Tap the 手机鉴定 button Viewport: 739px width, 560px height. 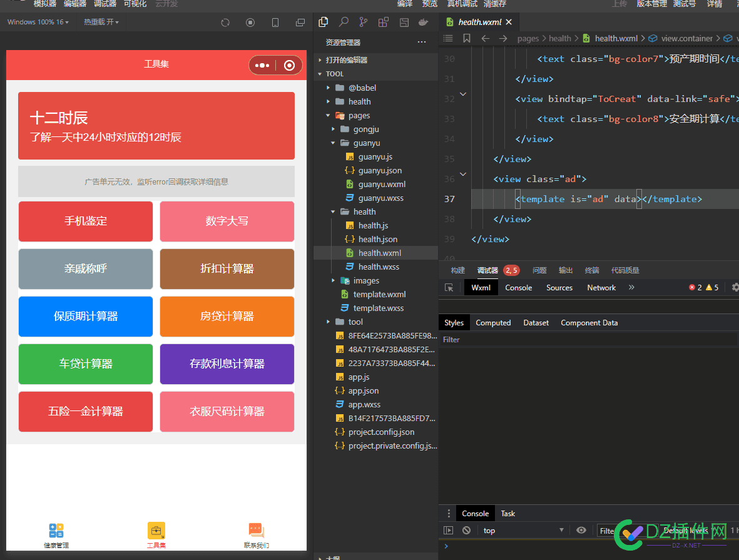(86, 221)
